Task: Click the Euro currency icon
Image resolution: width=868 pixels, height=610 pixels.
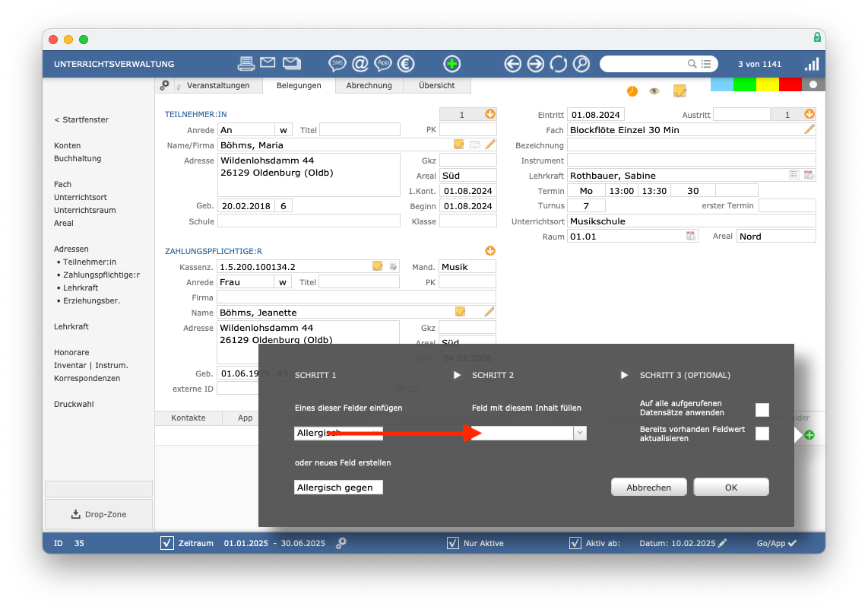Action: pyautogui.click(x=406, y=64)
